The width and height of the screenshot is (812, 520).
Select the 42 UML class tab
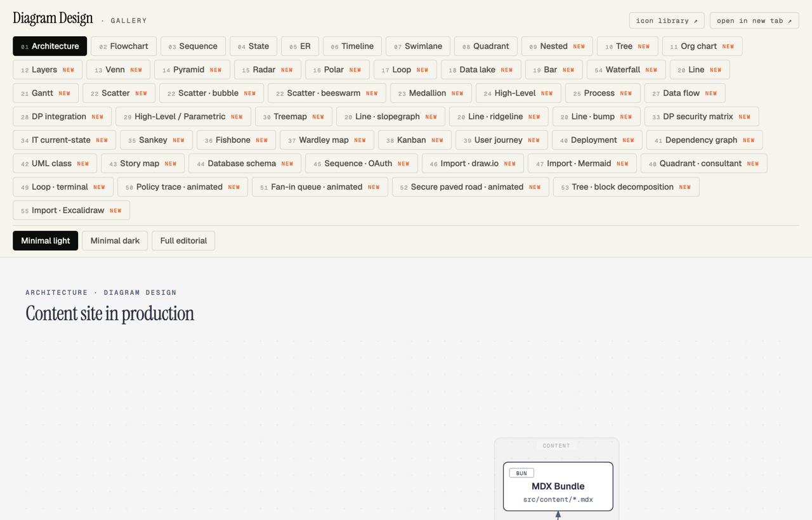pyautogui.click(x=55, y=164)
